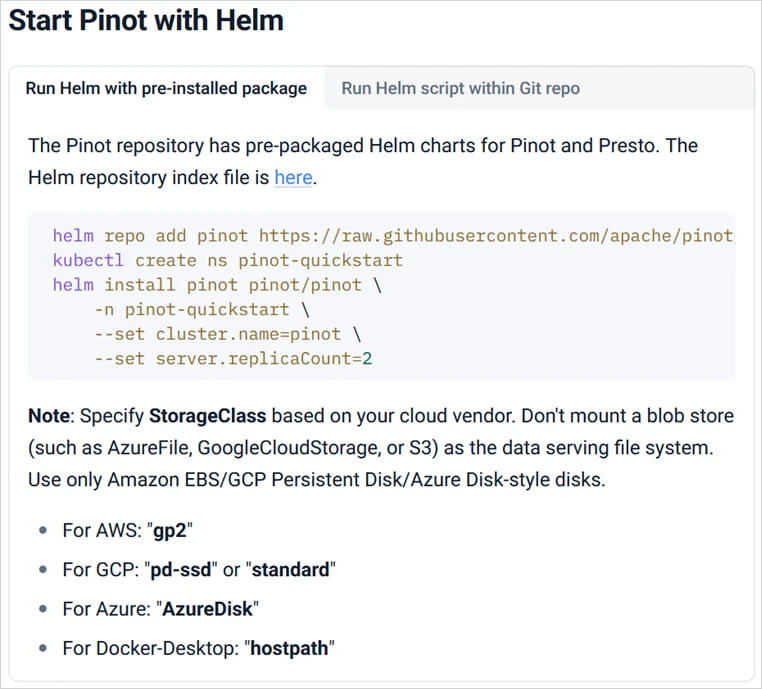Click the 'kubectl create ns pinot-quickstart' code line
The image size is (762, 689).
point(227,260)
